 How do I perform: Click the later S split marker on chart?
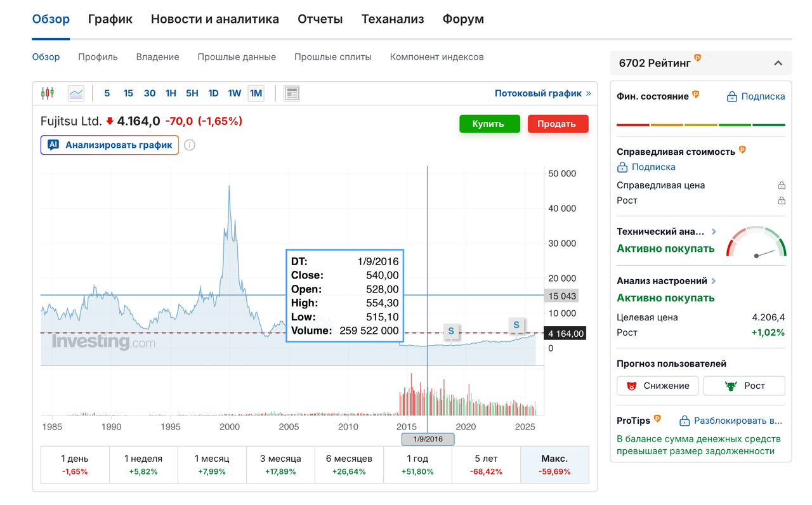516,325
